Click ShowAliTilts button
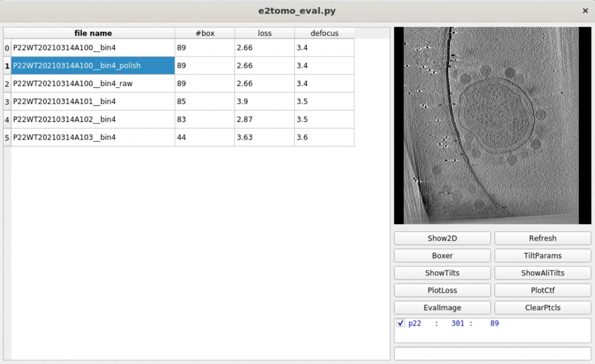 coord(543,273)
